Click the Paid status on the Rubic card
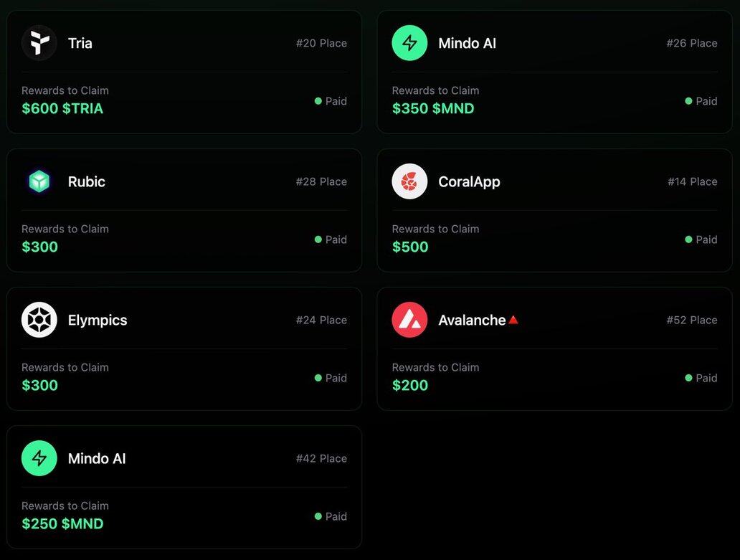Viewport: 740px width, 560px height. tap(331, 239)
